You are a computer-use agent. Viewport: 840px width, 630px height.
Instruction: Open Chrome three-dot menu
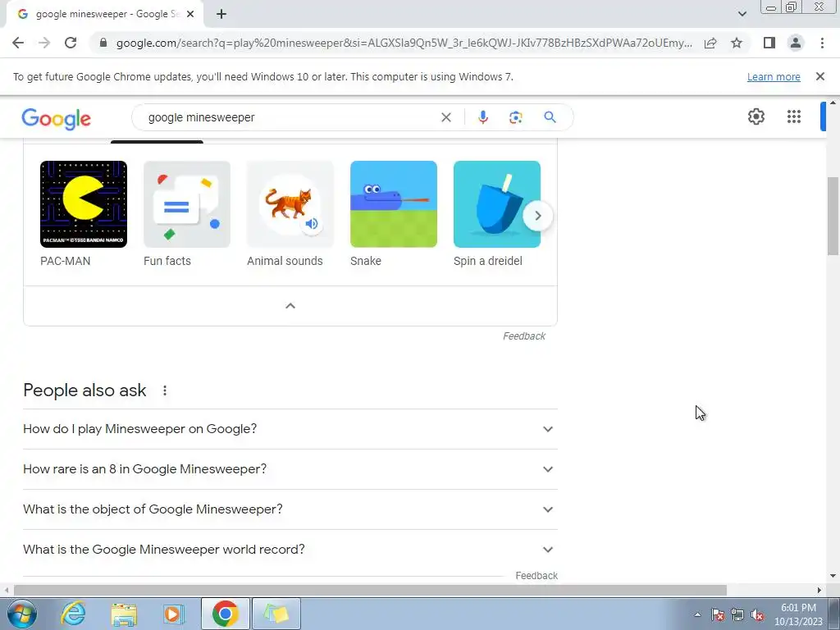click(x=822, y=43)
